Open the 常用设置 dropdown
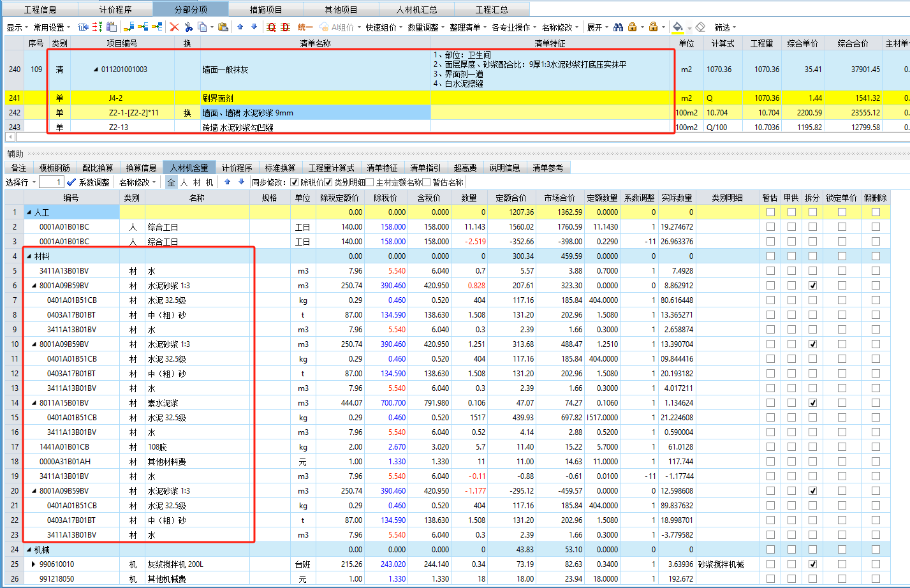This screenshot has height=588, width=910. [x=52, y=27]
